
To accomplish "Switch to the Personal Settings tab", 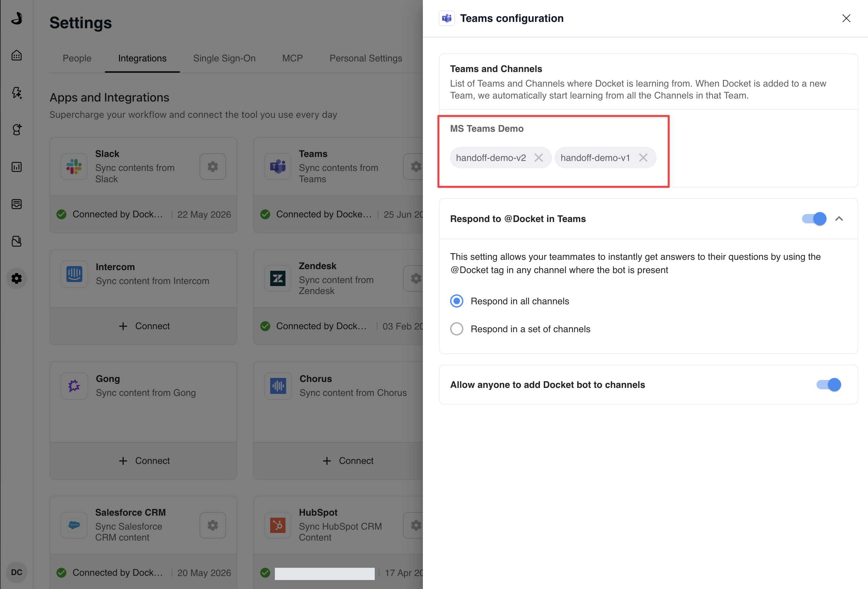I will [366, 58].
